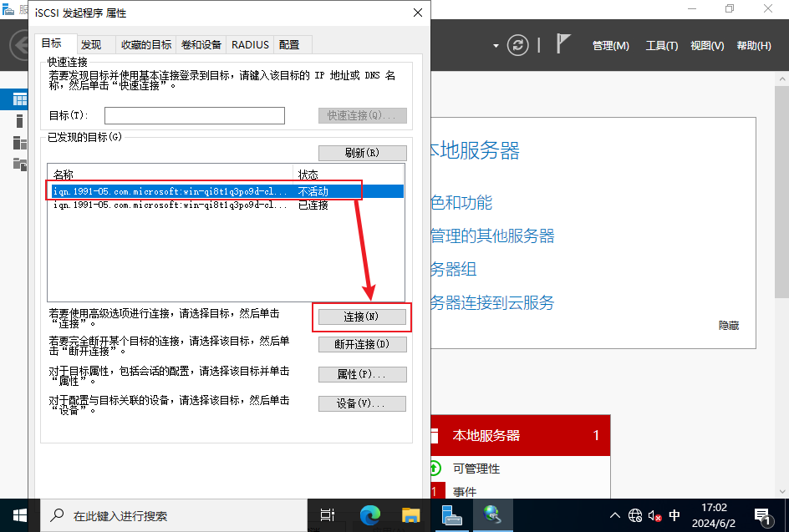Select the Dashboard icon in the sidebar
The image size is (789, 532).
19,99
